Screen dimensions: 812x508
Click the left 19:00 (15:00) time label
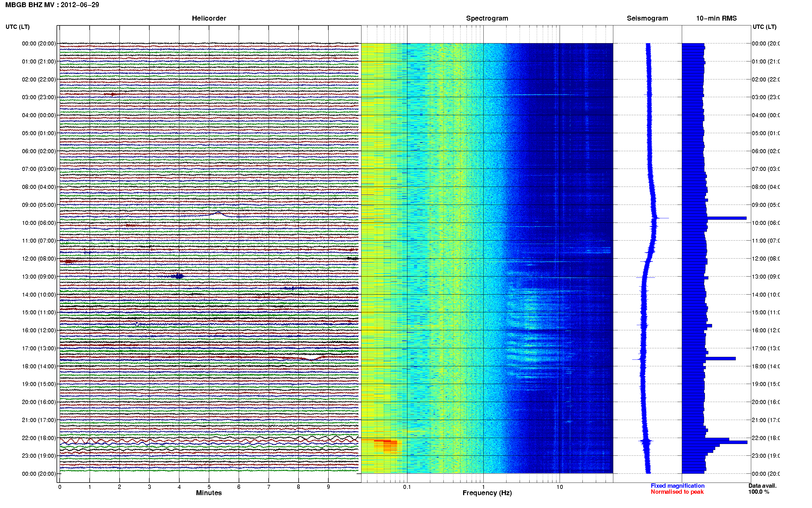[39, 384]
